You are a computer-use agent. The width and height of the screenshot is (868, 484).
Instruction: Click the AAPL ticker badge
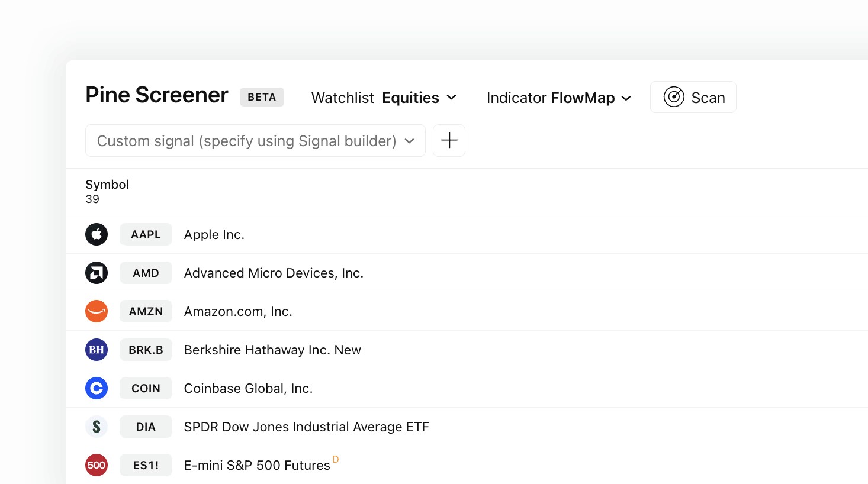click(146, 234)
